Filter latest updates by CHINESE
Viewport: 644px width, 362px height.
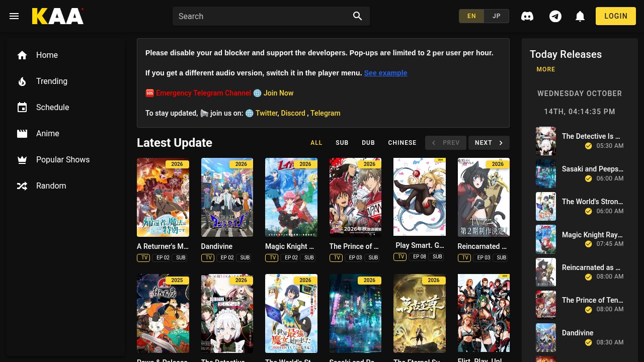coord(402,143)
